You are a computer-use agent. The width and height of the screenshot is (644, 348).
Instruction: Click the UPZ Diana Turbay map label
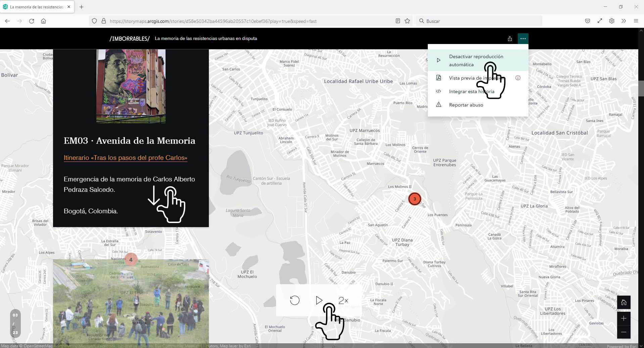tap(402, 242)
